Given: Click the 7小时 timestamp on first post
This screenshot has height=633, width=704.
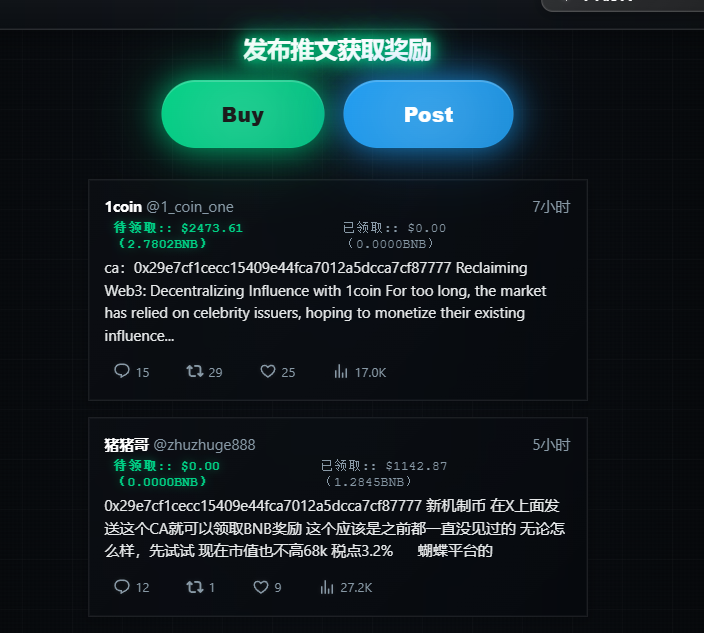Looking at the screenshot, I should (x=551, y=207).
